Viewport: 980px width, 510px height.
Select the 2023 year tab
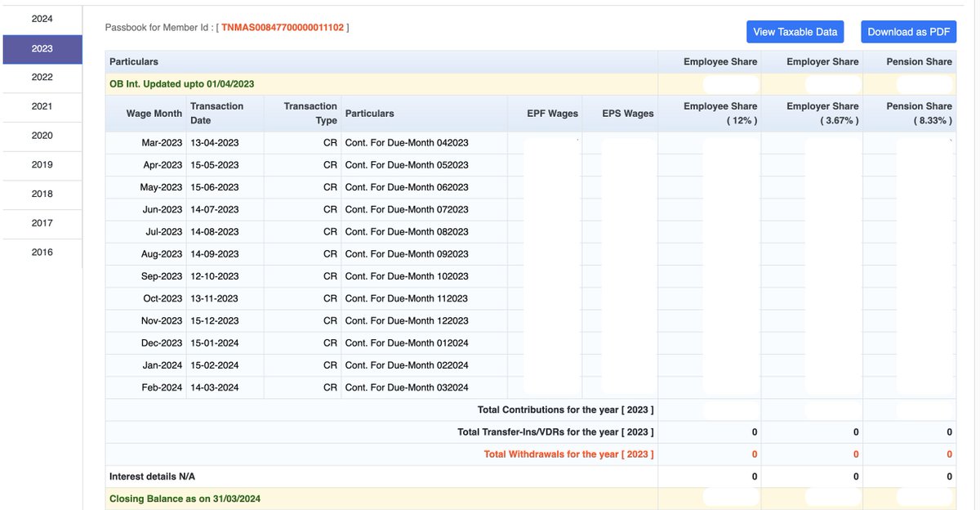pyautogui.click(x=42, y=48)
